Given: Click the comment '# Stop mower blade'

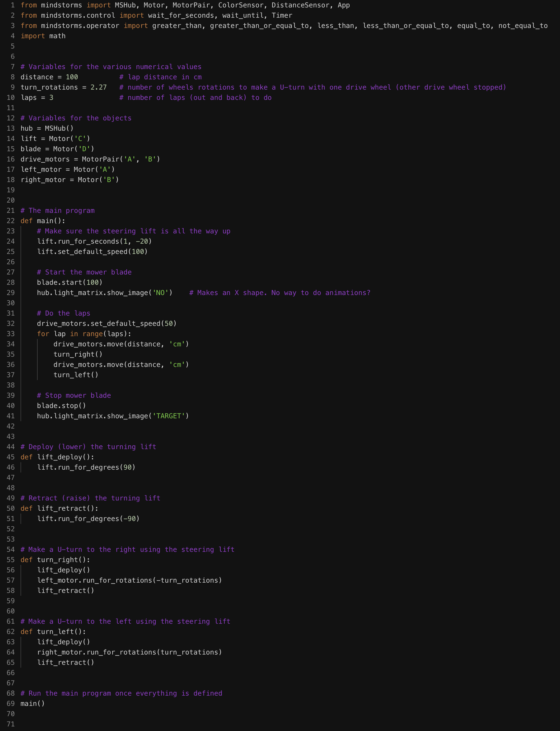Looking at the screenshot, I should point(74,395).
